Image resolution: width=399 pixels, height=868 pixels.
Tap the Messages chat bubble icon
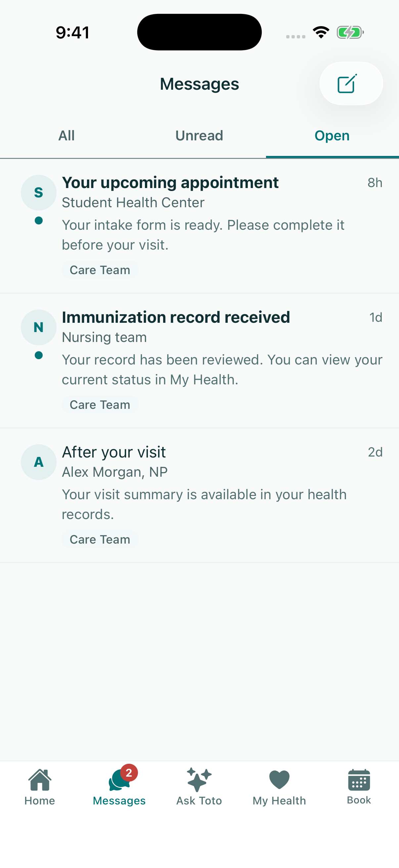(119, 780)
